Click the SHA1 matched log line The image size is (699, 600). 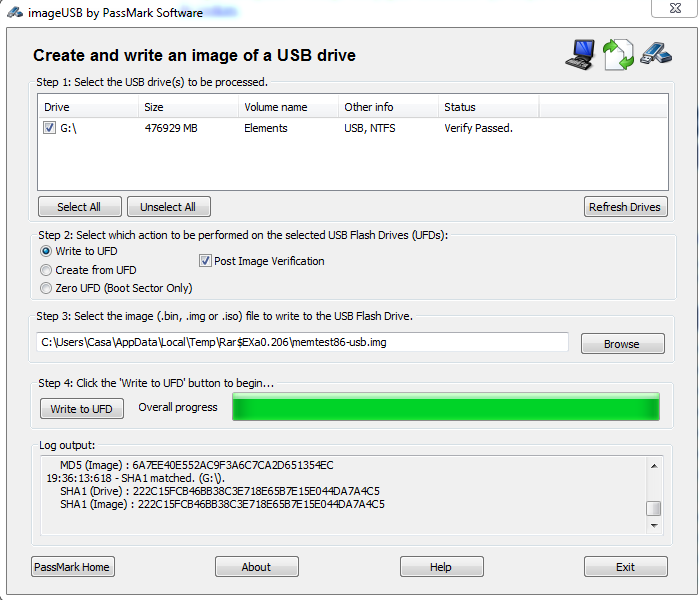136,478
